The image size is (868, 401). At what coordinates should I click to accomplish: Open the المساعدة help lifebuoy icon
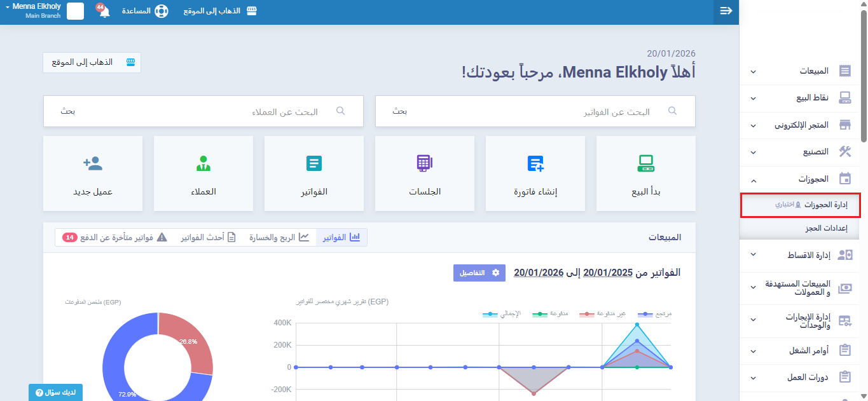click(x=162, y=11)
